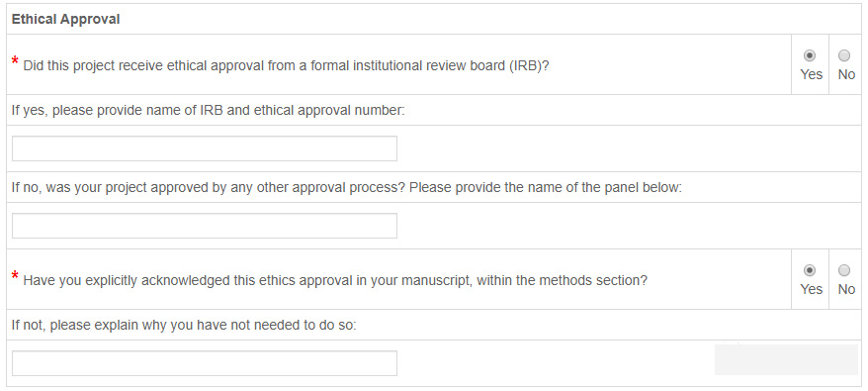
Task: Click the gray box beside the last text field
Action: click(x=786, y=359)
